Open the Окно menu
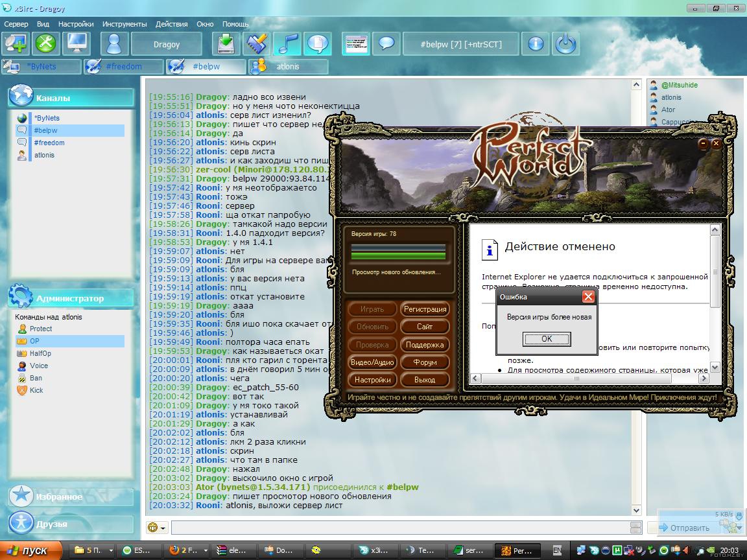The width and height of the screenshot is (747, 560). point(205,24)
